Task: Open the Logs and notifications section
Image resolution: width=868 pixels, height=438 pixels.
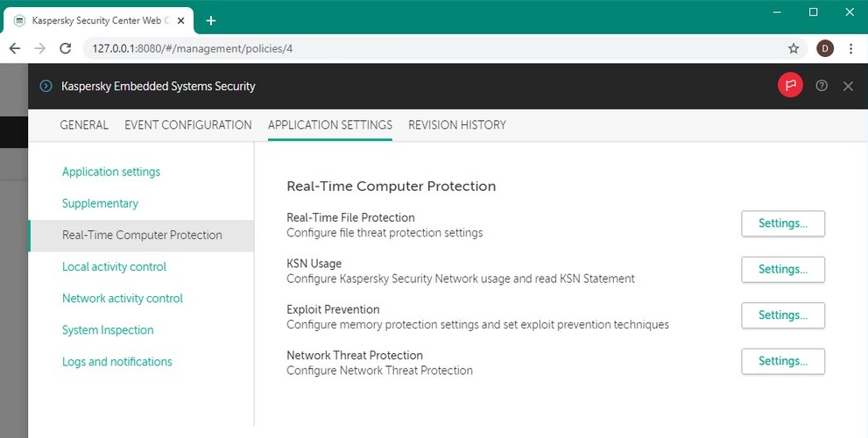Action: tap(116, 362)
